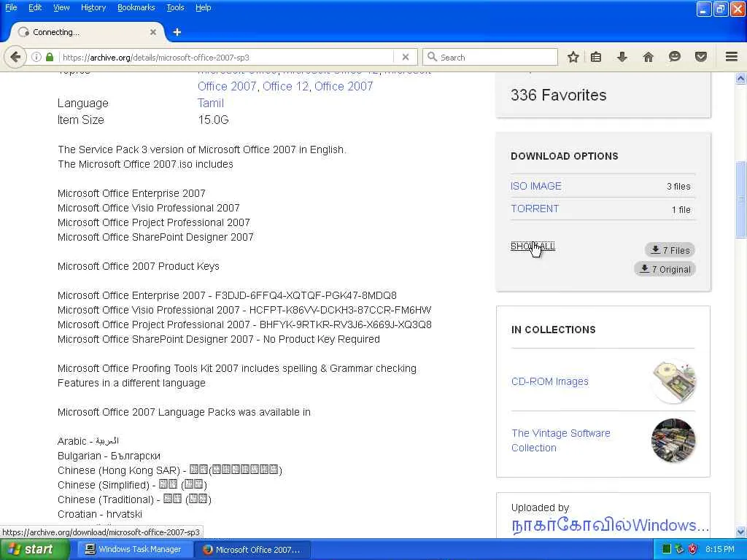Download with the 7 Original button
Viewport: 747px width, 560px height.
point(665,269)
